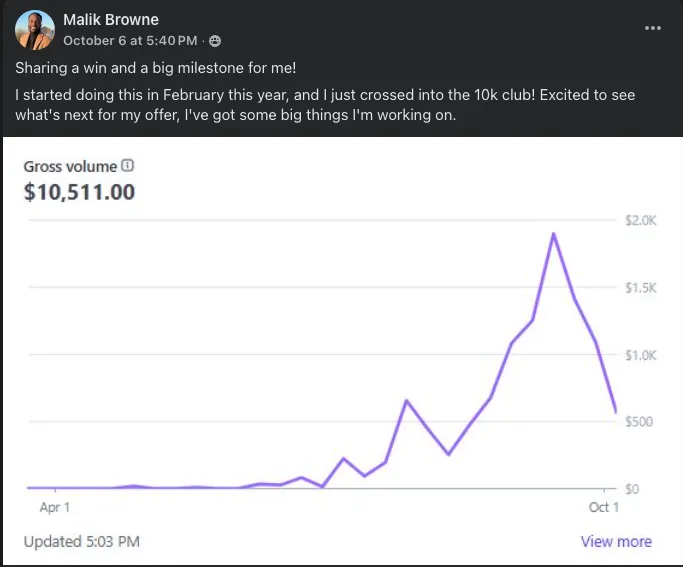
Task: Click the $1.0K y-axis label
Action: point(639,355)
